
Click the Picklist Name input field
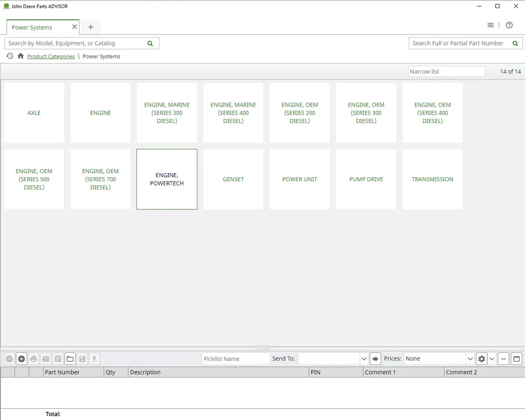coord(236,359)
